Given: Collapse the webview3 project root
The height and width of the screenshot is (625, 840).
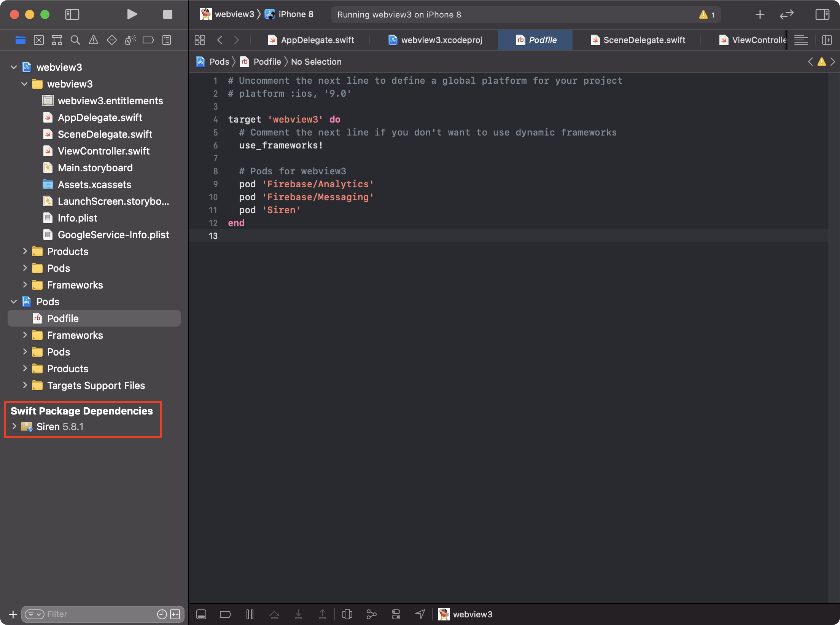Looking at the screenshot, I should (x=14, y=67).
